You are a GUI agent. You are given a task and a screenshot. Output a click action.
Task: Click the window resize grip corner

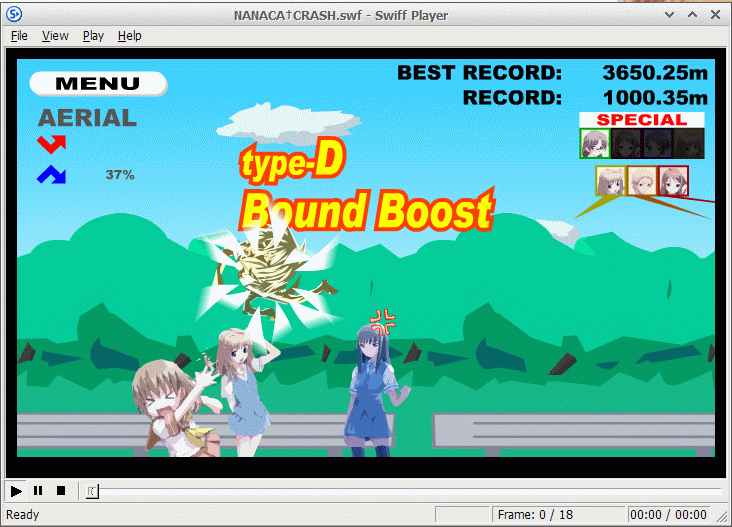point(722,517)
